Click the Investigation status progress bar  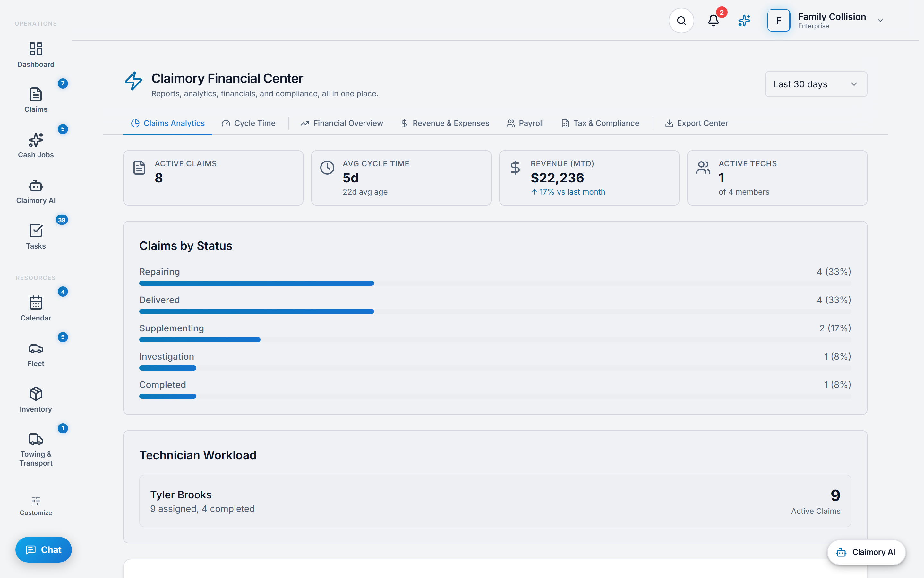tap(495, 368)
